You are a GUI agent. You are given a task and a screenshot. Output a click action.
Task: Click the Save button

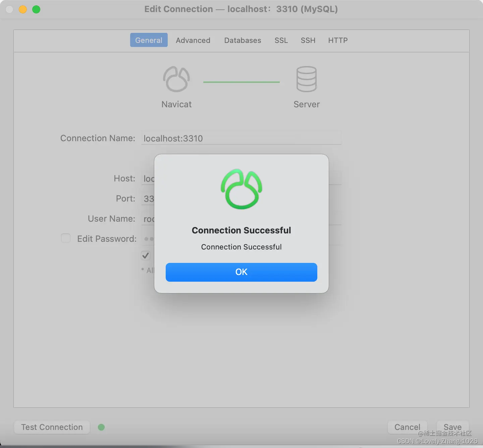click(x=452, y=427)
